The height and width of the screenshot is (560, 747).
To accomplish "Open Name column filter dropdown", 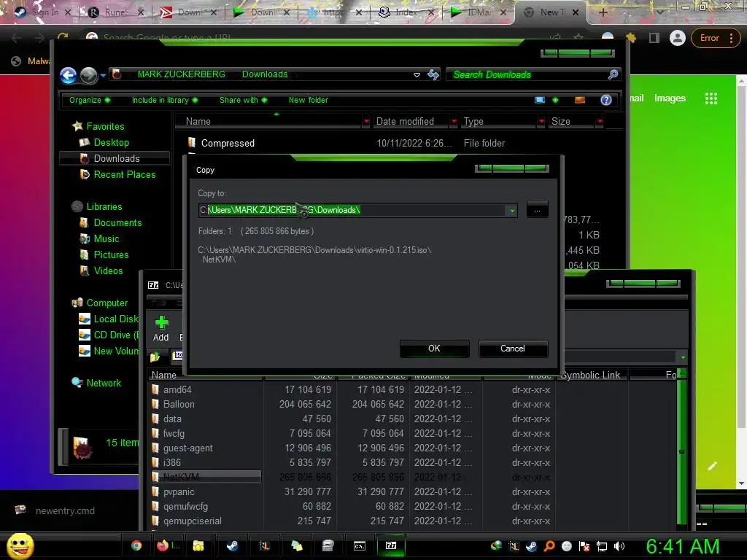I will click(x=366, y=122).
